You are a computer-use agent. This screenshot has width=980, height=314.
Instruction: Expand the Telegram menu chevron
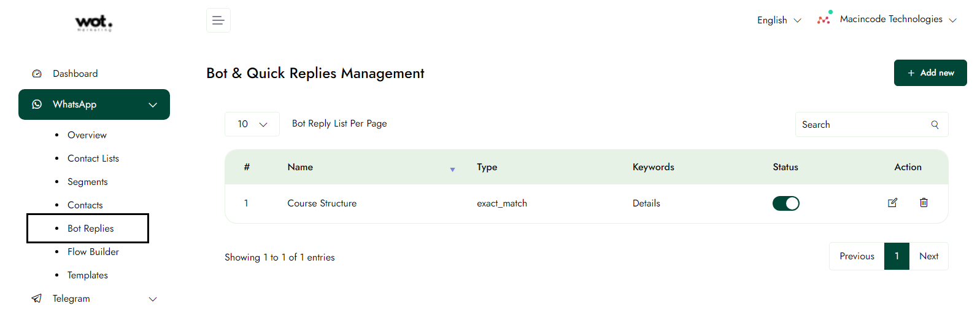point(153,299)
